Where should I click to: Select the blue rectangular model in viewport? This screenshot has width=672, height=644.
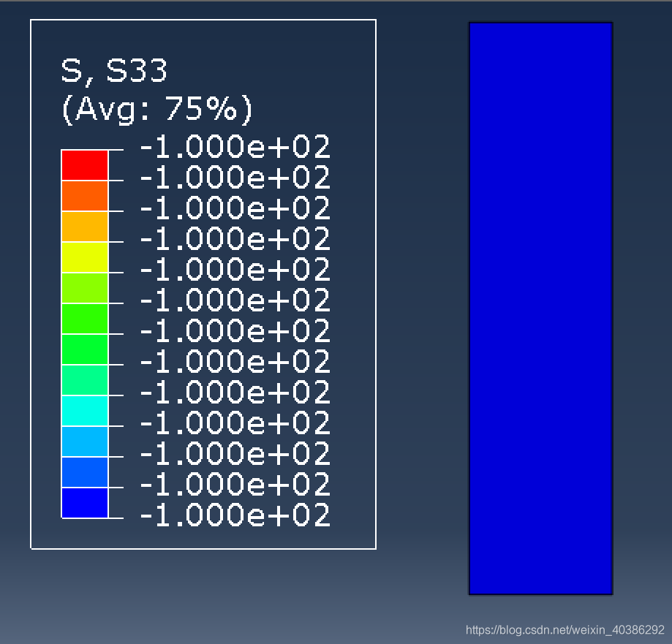pos(540,308)
